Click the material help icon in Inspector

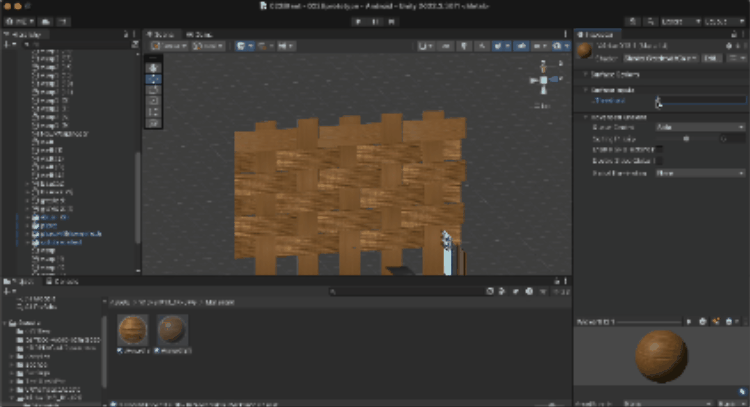(x=728, y=46)
